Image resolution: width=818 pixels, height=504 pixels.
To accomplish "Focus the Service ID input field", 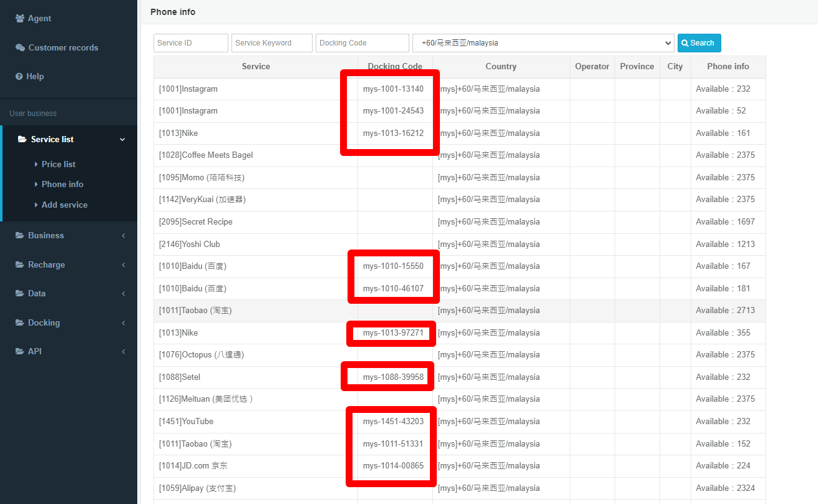I will tap(191, 43).
